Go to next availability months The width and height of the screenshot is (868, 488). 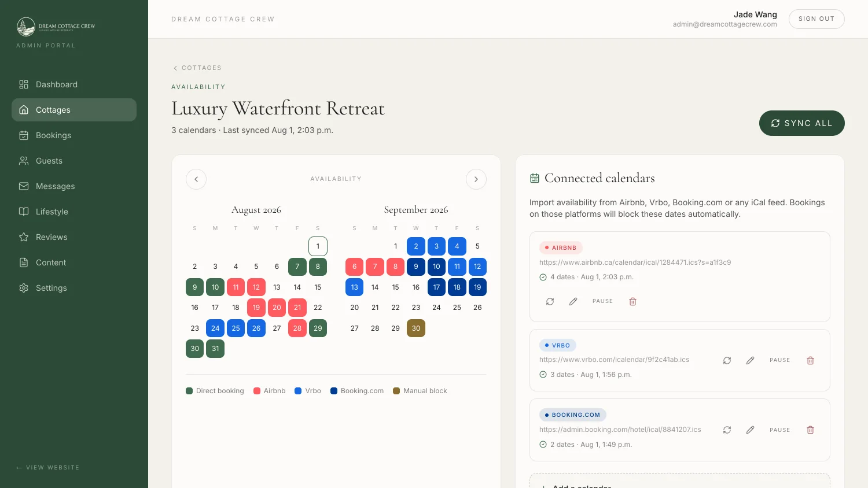pyautogui.click(x=476, y=179)
